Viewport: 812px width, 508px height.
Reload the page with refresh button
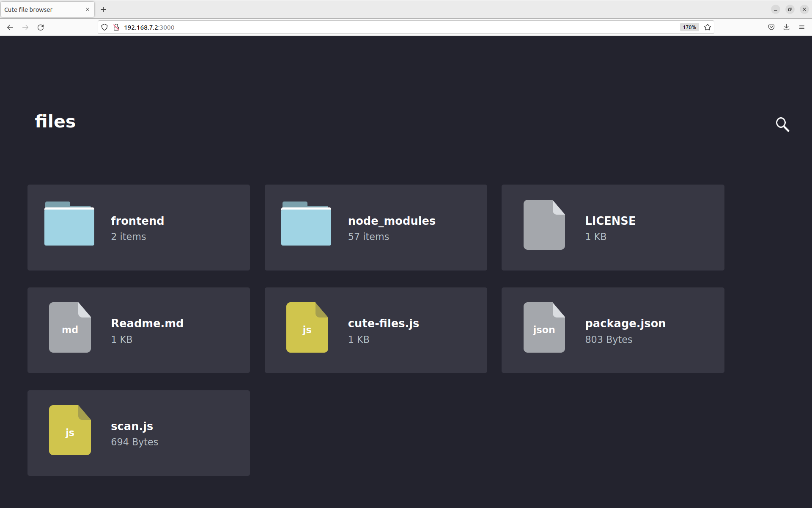[41, 28]
